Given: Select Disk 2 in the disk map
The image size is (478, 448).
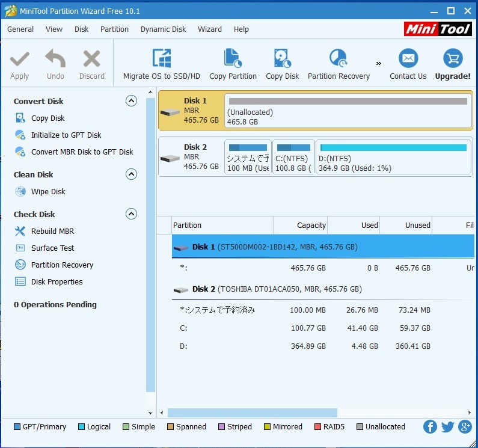Looking at the screenshot, I should point(191,156).
